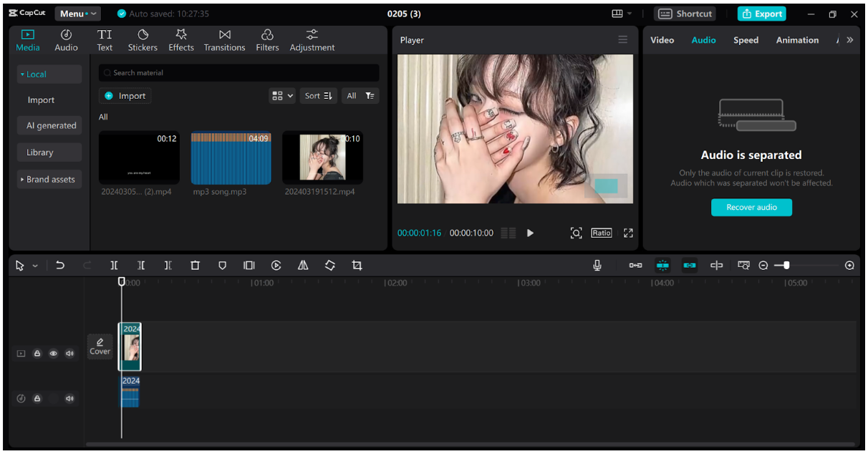
Task: Play the video in the Player
Action: click(530, 233)
